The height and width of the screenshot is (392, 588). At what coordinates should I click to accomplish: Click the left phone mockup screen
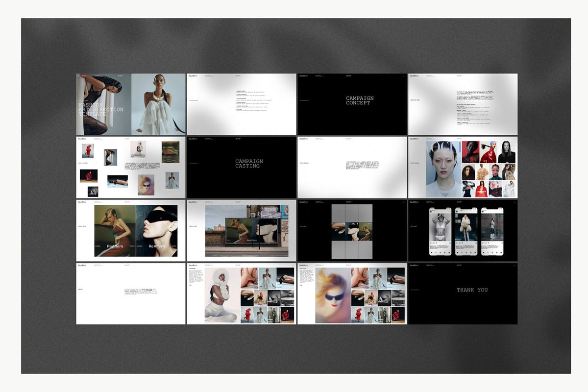pos(441,231)
